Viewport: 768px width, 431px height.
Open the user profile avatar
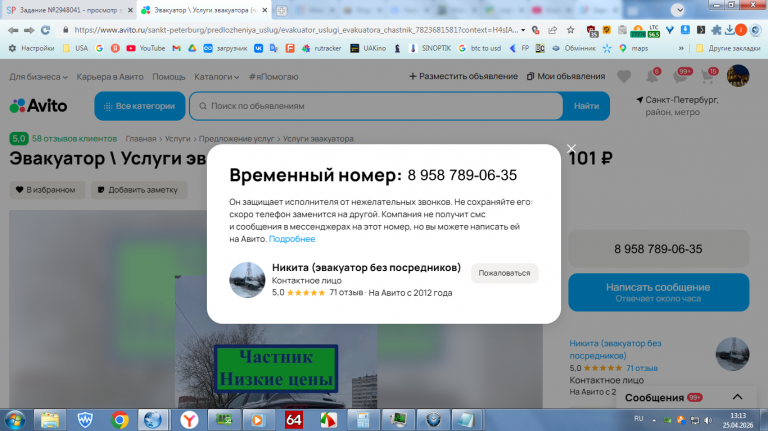pyautogui.click(x=738, y=76)
